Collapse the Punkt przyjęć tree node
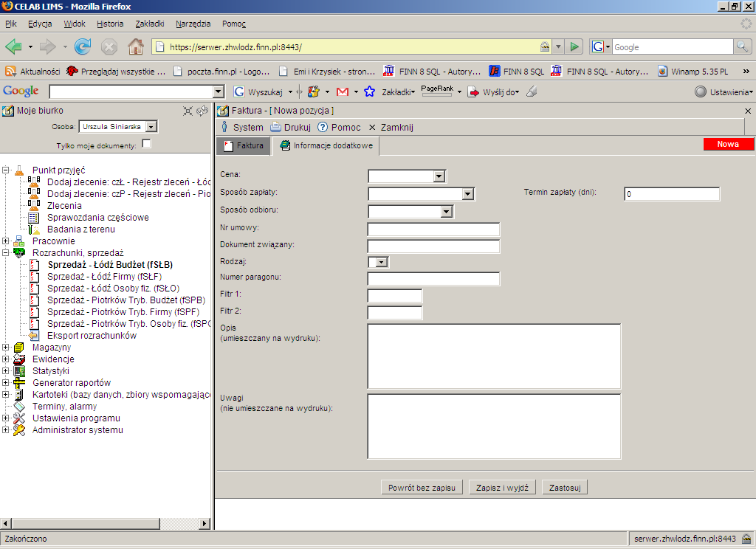756x549 pixels. pos(5,170)
